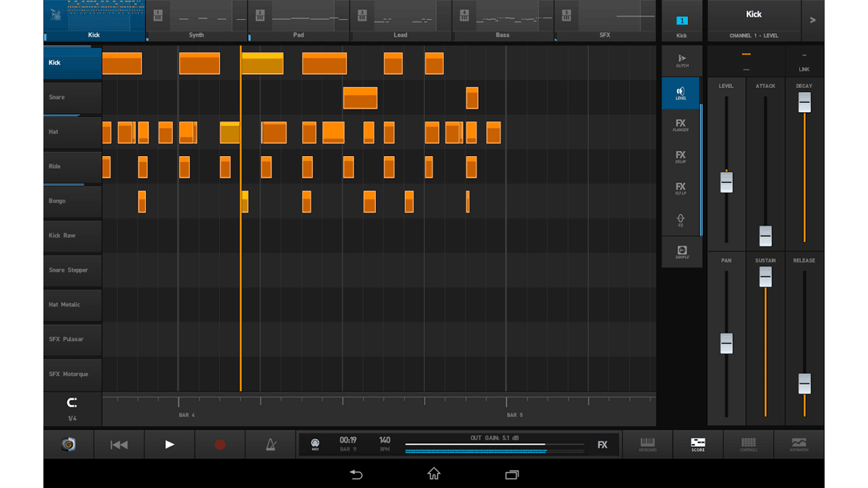
Task: Open the FX Delay module
Action: tap(681, 157)
